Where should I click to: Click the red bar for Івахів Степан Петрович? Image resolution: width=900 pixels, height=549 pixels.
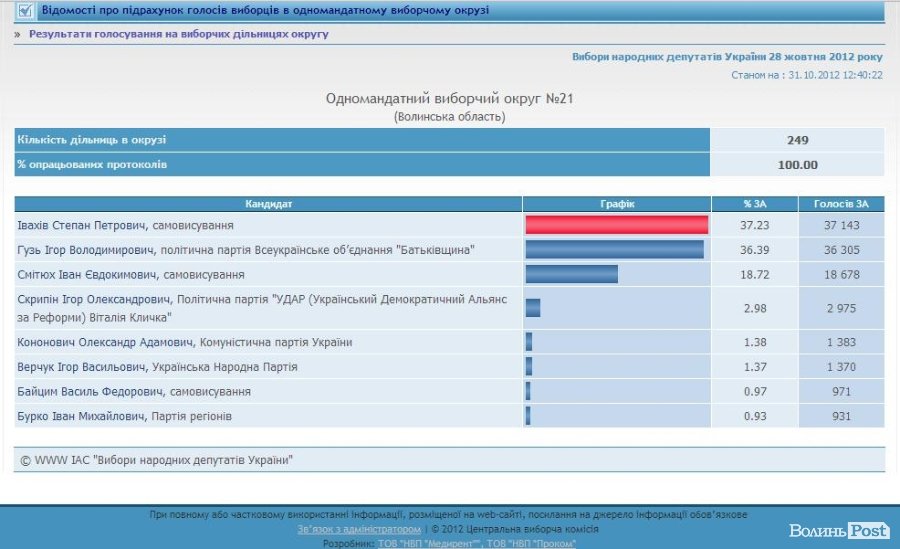coord(617,226)
